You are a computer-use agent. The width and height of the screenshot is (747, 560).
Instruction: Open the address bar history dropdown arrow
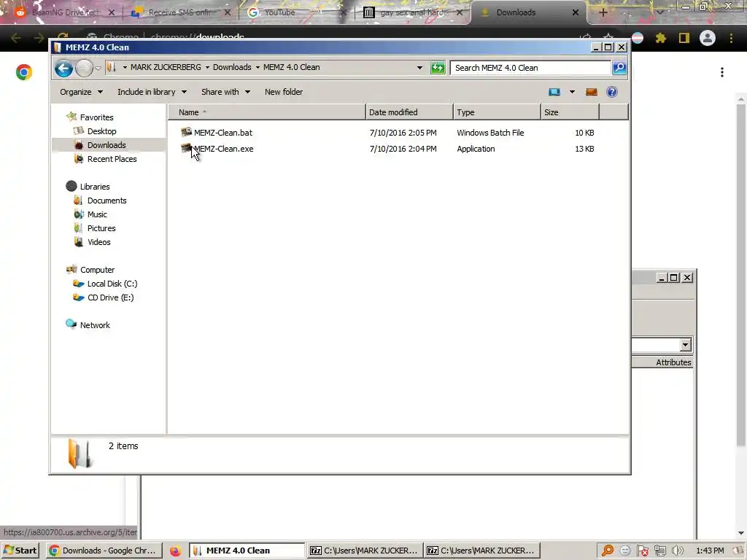tap(419, 68)
